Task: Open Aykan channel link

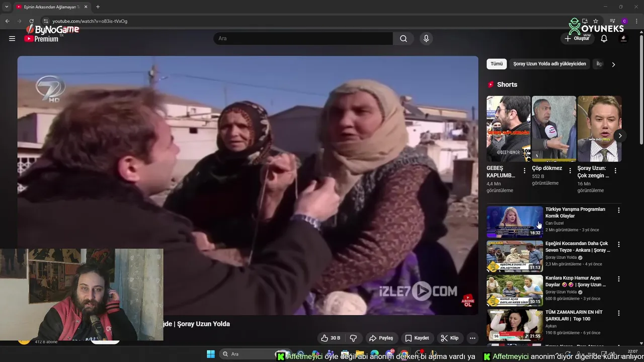Action: click(x=551, y=326)
